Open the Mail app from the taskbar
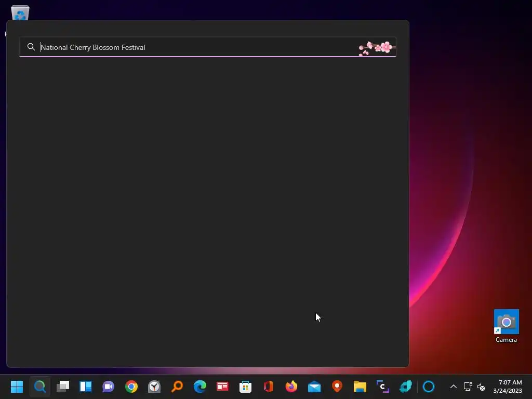 (314, 387)
